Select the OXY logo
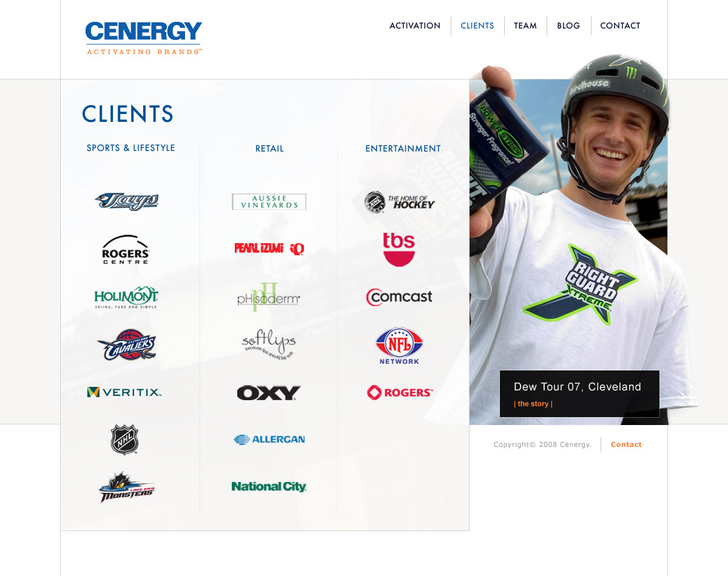The width and height of the screenshot is (728, 576). tap(269, 392)
